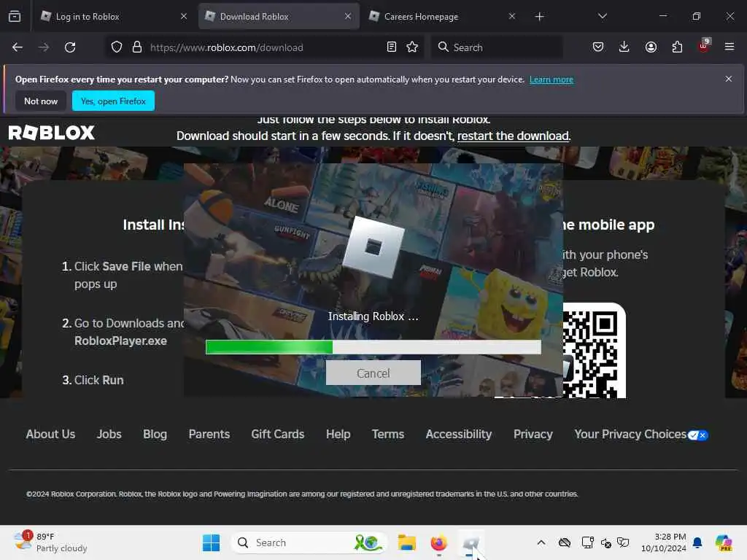747x560 pixels.
Task: Focus the URL address bar
Action: tap(263, 47)
